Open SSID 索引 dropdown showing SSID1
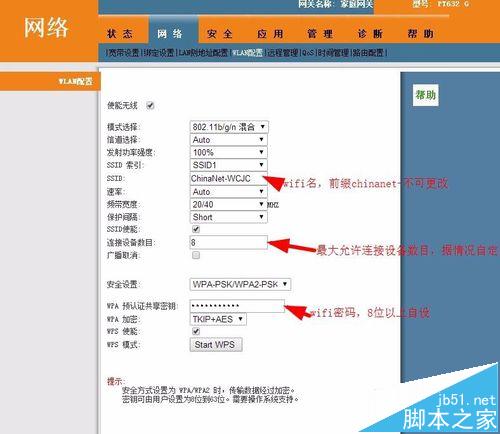 (x=228, y=165)
